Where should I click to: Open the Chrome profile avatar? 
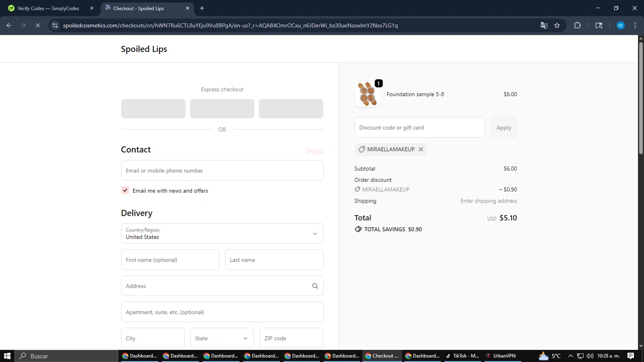(620, 25)
